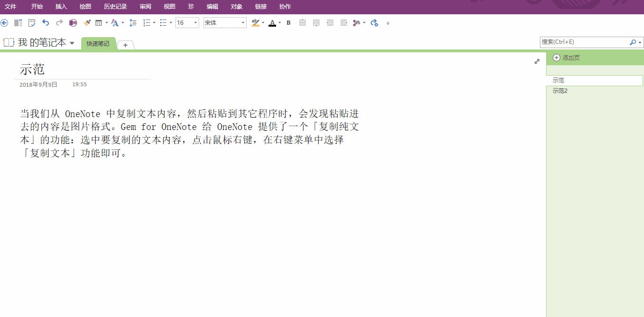Apply the font color A
This screenshot has height=317, width=644.
click(272, 22)
